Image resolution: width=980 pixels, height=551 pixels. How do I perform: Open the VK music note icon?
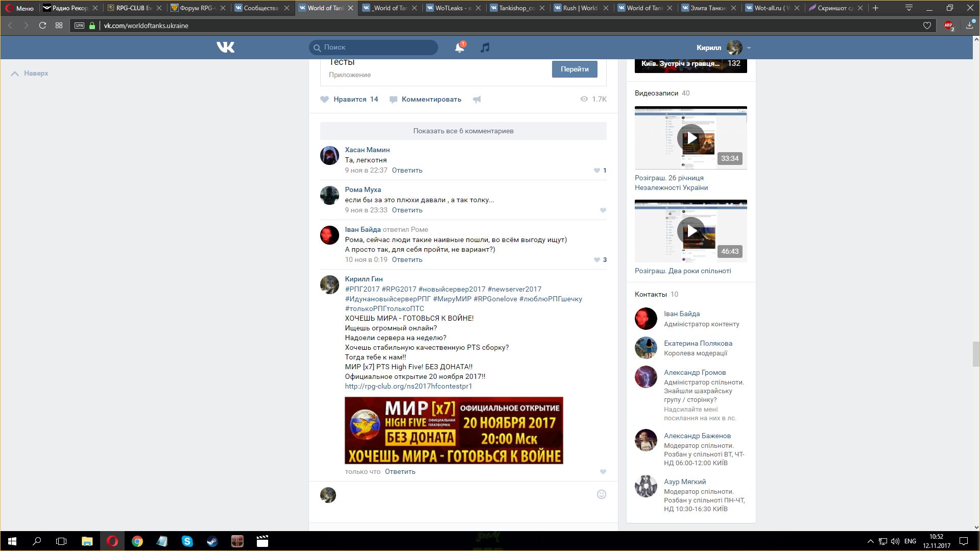pyautogui.click(x=485, y=47)
